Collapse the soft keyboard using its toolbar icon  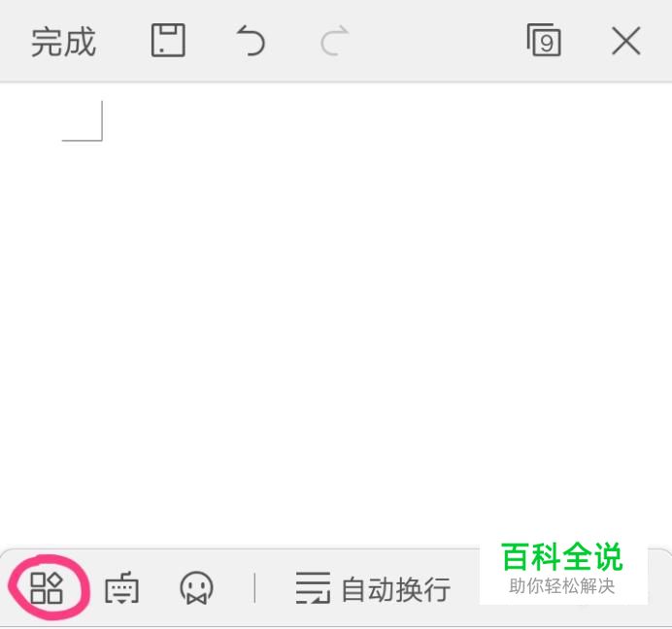click(121, 587)
